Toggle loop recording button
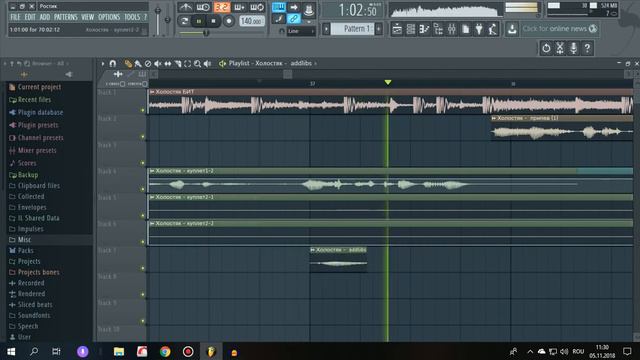 pos(257,7)
